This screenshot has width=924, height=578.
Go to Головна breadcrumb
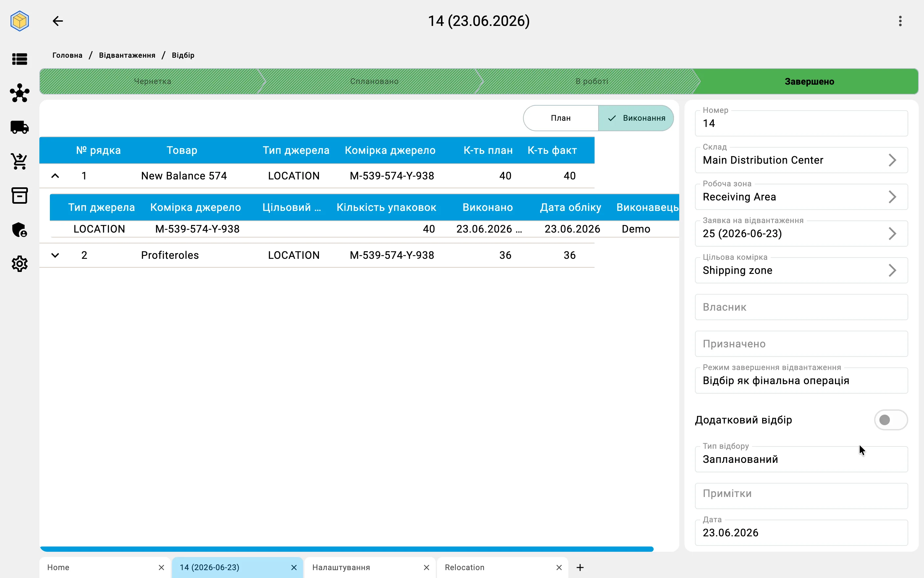(67, 55)
